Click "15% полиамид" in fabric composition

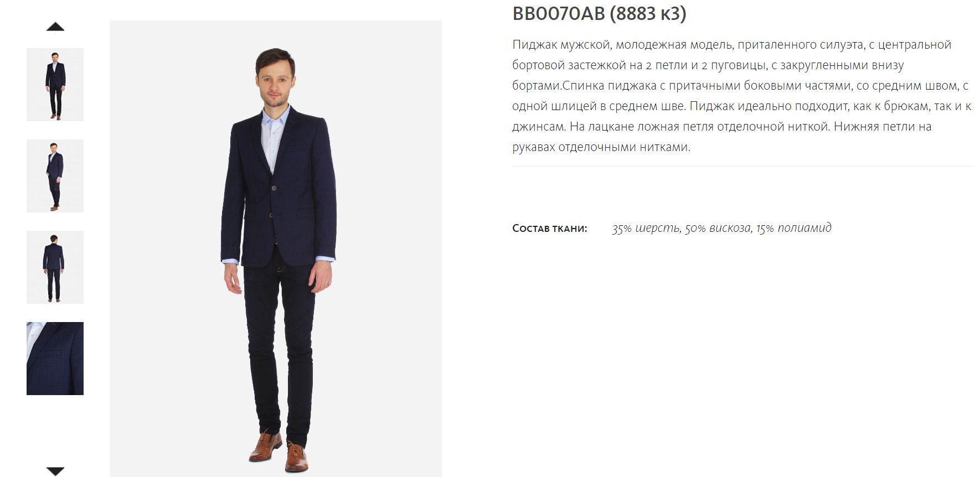click(x=794, y=229)
